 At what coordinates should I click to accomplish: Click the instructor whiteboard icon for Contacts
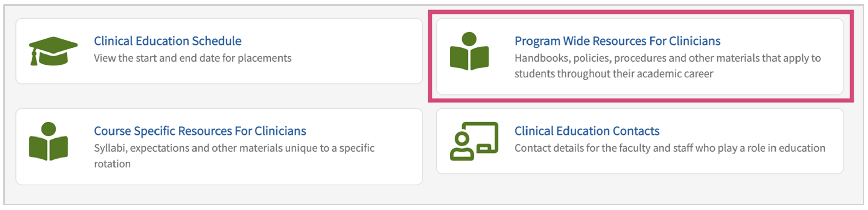(x=474, y=141)
